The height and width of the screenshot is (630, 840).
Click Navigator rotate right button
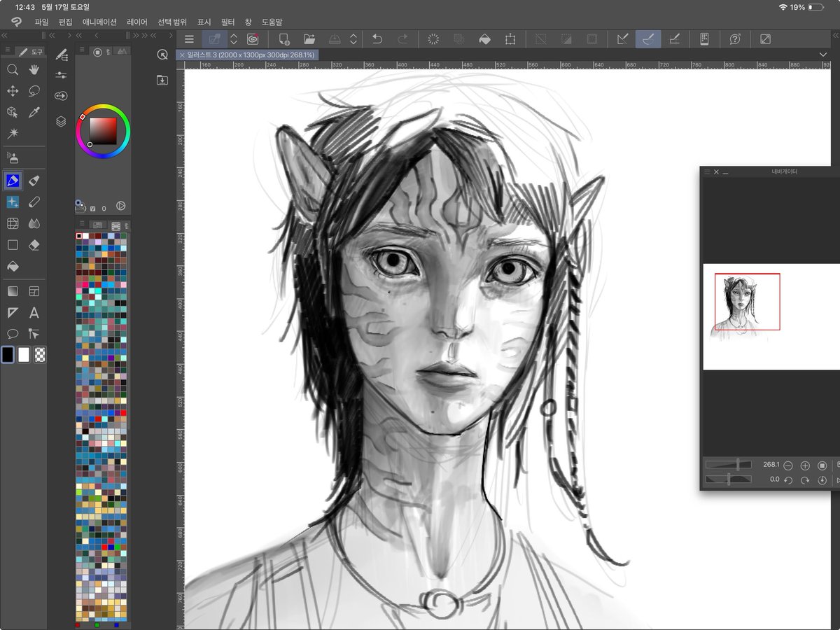805,480
